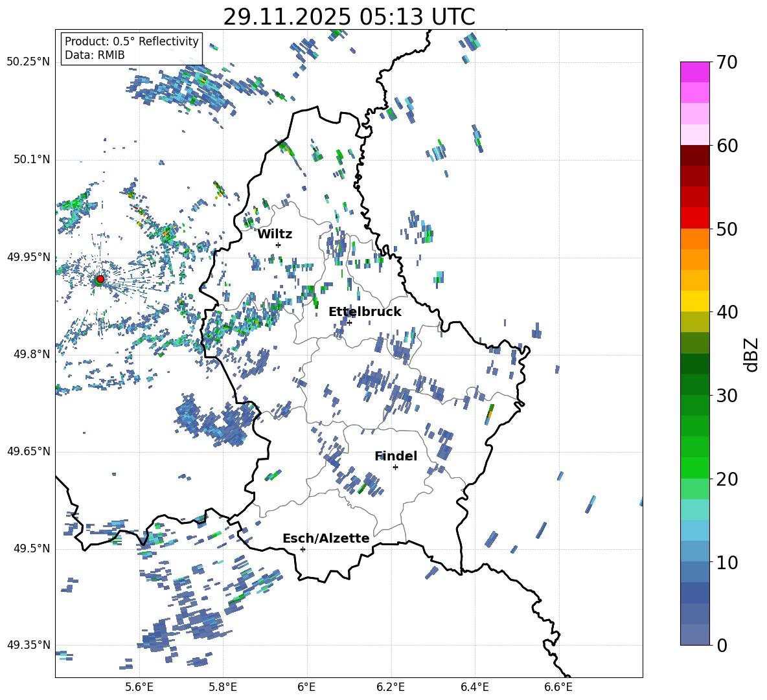
Task: Click the 50.25°N latitude axis label
Action: pyautogui.click(x=28, y=62)
